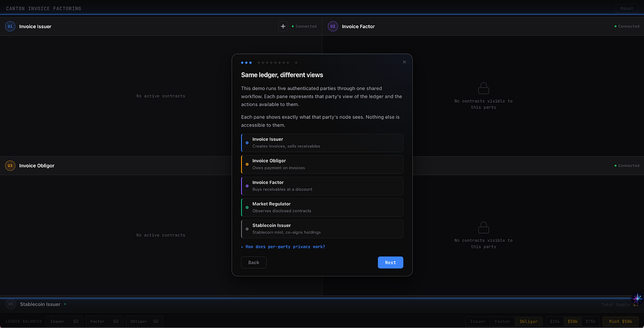The image size is (644, 328).
Task: Go Back in the tour dialog
Action: coord(254,263)
